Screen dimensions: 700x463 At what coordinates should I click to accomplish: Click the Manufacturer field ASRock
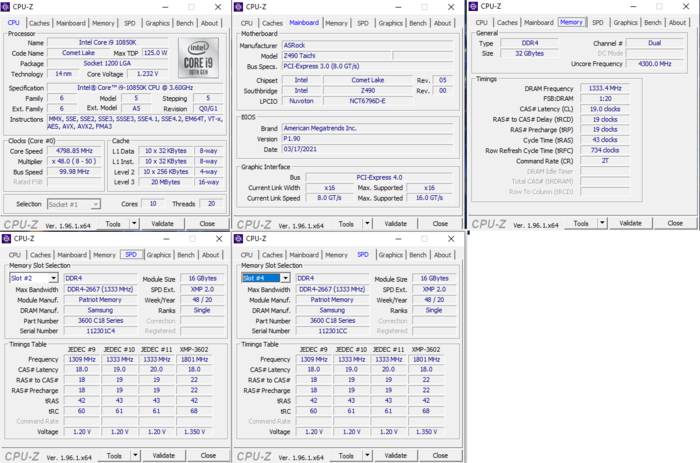(x=367, y=46)
